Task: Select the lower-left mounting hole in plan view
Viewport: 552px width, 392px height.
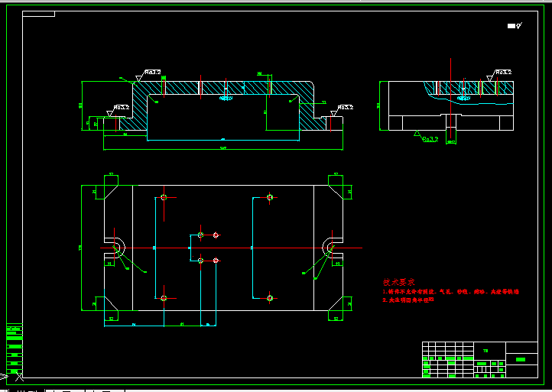Action: coord(164,299)
